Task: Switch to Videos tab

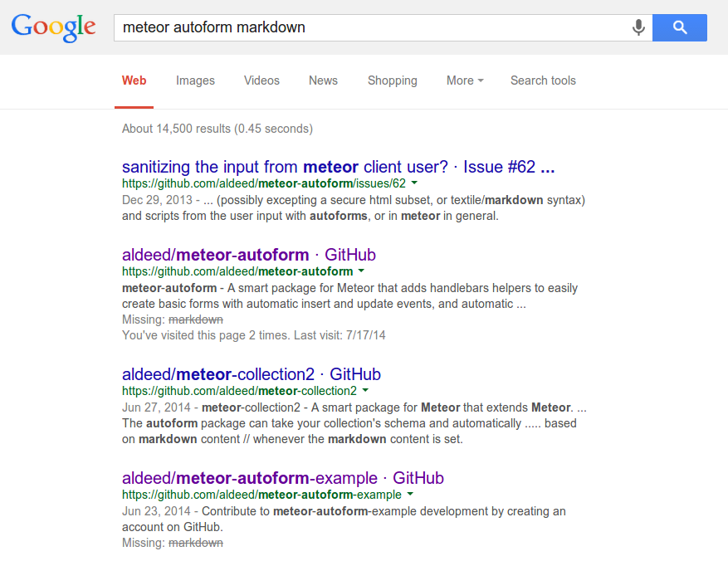Action: (x=261, y=80)
